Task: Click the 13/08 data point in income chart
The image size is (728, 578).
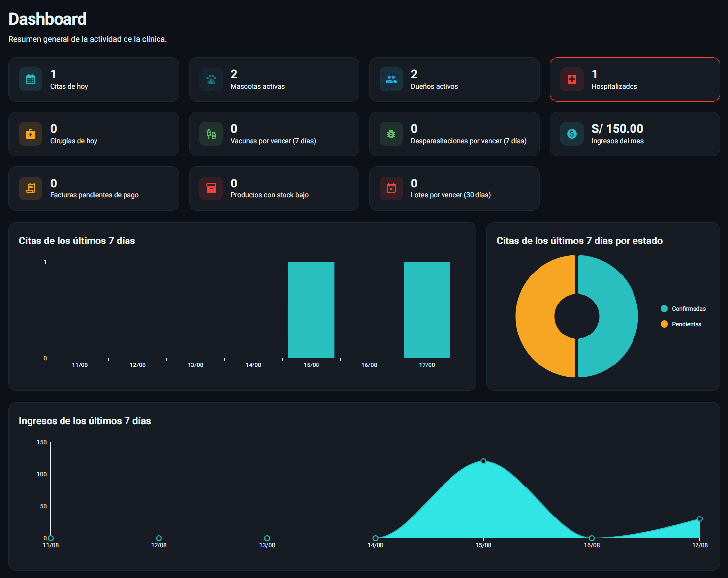Action: click(x=267, y=538)
